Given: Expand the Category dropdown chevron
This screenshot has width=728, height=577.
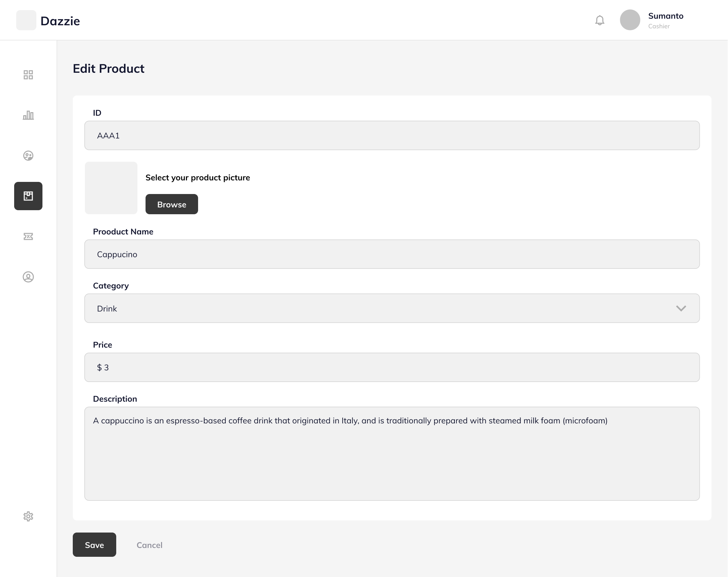Looking at the screenshot, I should [x=681, y=308].
